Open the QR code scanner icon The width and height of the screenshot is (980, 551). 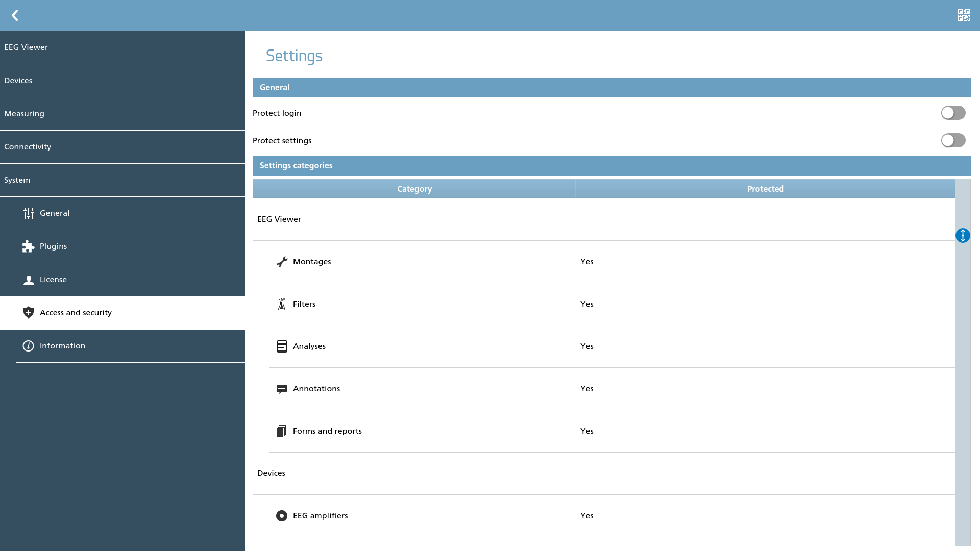[x=964, y=15]
